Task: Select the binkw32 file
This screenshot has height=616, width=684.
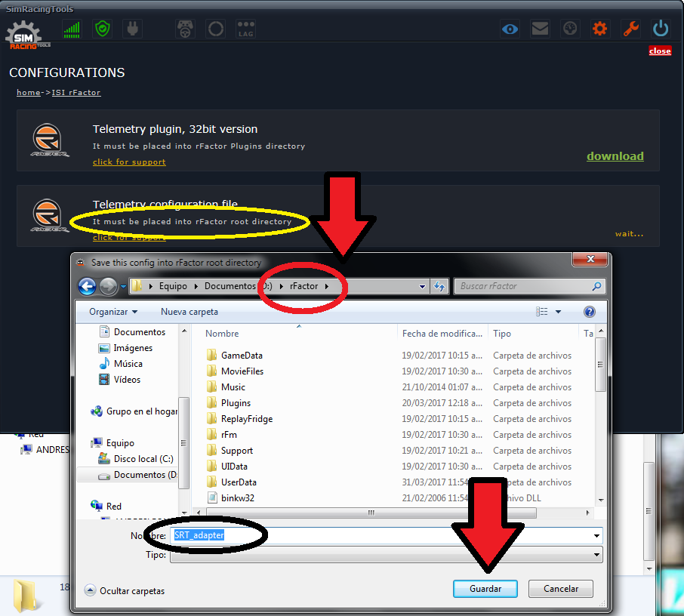Action: tap(230, 498)
